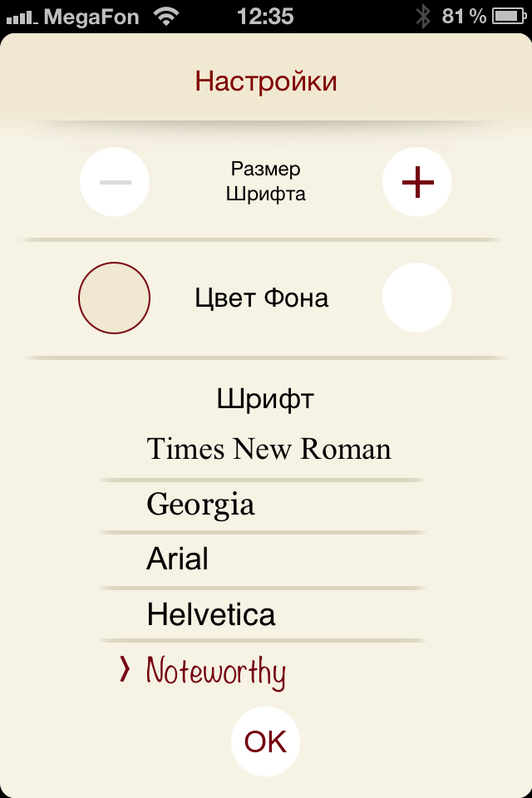Tap the Bluetooth status icon
This screenshot has width=532, height=798.
(423, 17)
